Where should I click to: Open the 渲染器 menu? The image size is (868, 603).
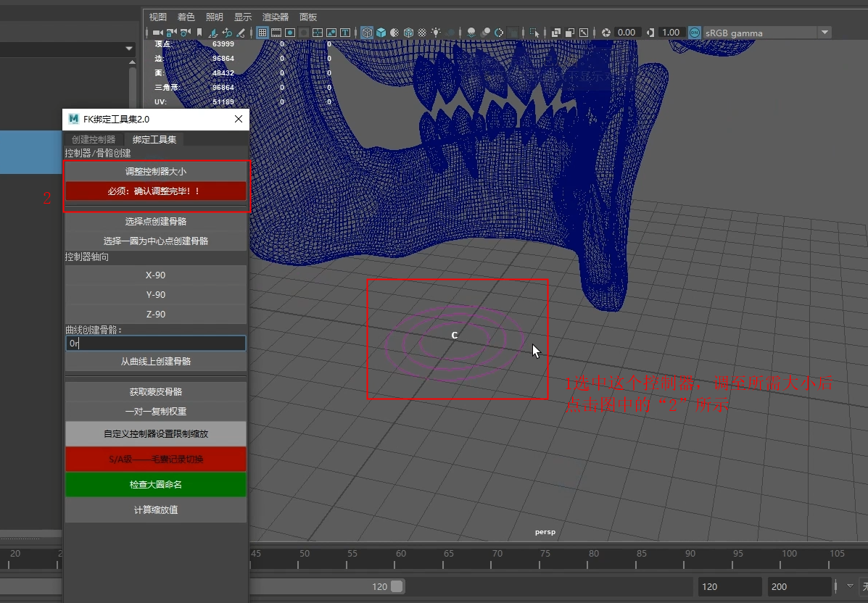point(275,17)
